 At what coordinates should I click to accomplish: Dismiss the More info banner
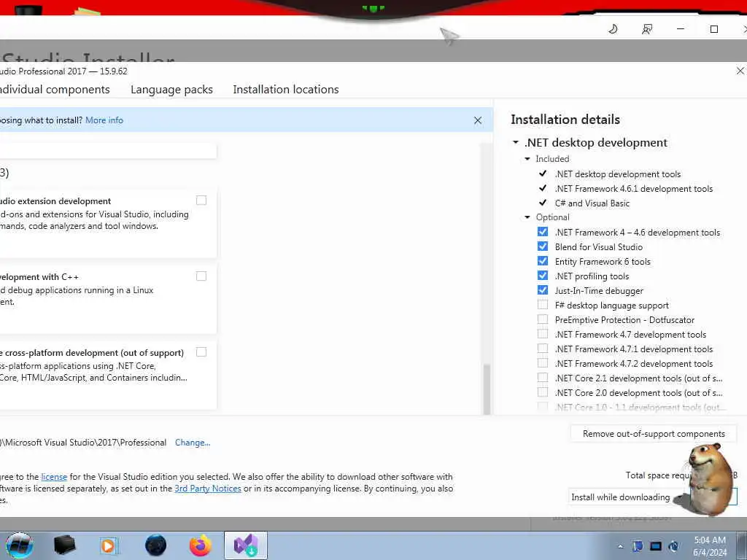click(478, 120)
